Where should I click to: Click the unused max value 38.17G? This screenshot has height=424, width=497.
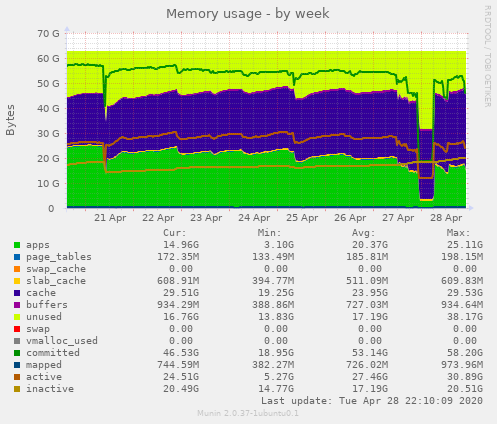click(465, 317)
